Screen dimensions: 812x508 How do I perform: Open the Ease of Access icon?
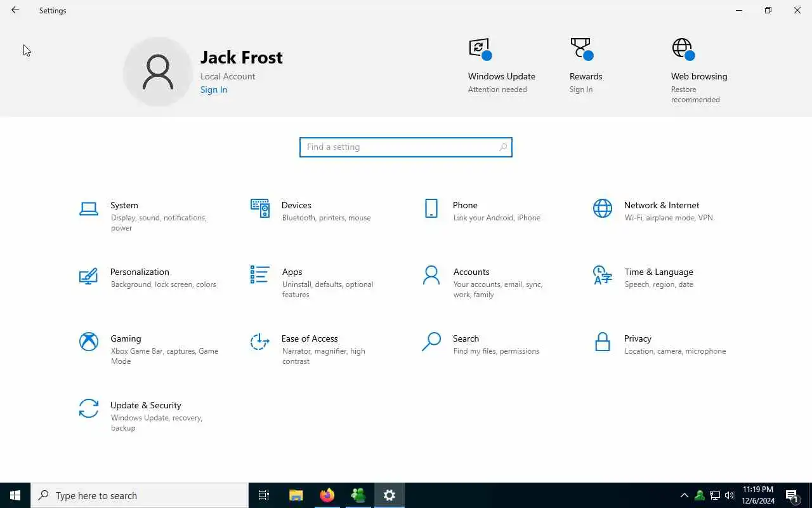[260, 342]
